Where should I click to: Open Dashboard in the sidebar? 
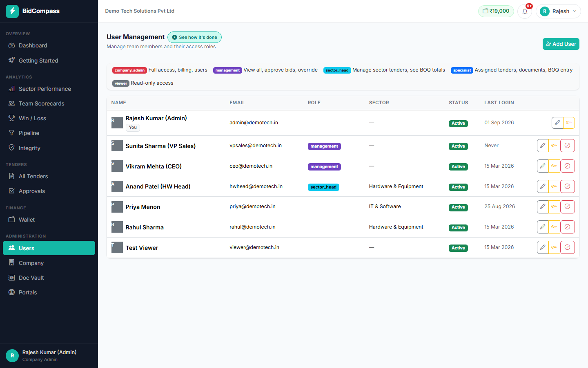[x=49, y=45]
